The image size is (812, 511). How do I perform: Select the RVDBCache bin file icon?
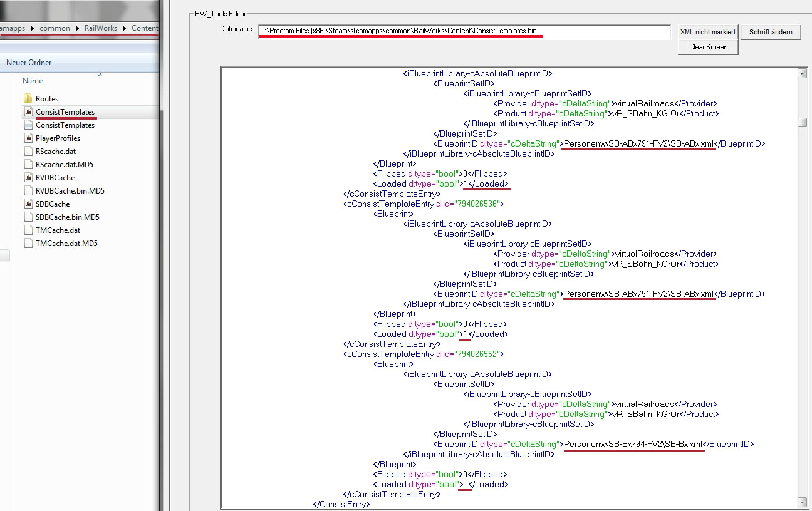click(x=28, y=178)
